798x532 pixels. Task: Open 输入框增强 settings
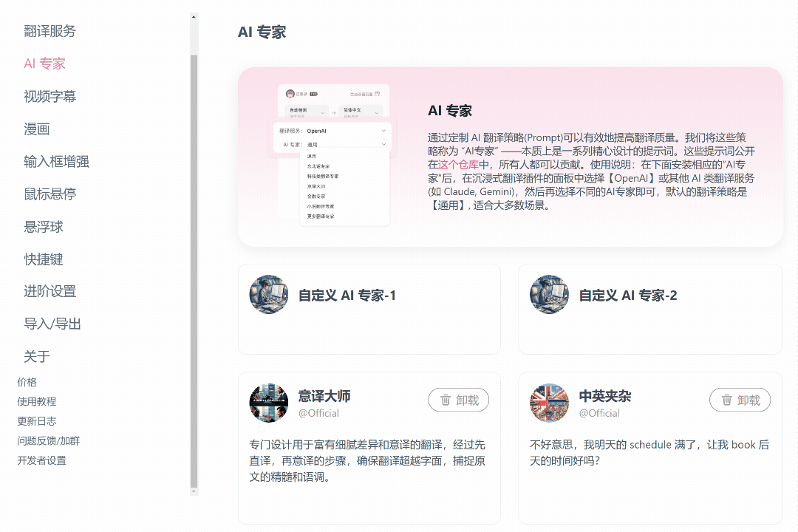[56, 161]
